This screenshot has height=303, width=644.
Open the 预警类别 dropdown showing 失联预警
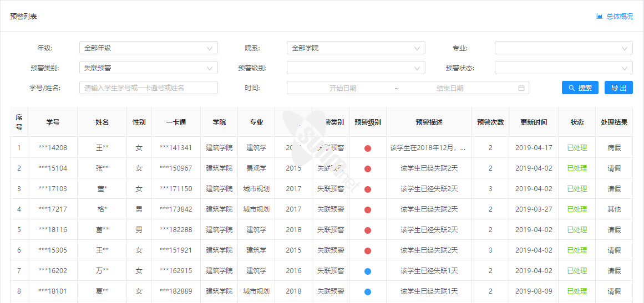point(148,68)
